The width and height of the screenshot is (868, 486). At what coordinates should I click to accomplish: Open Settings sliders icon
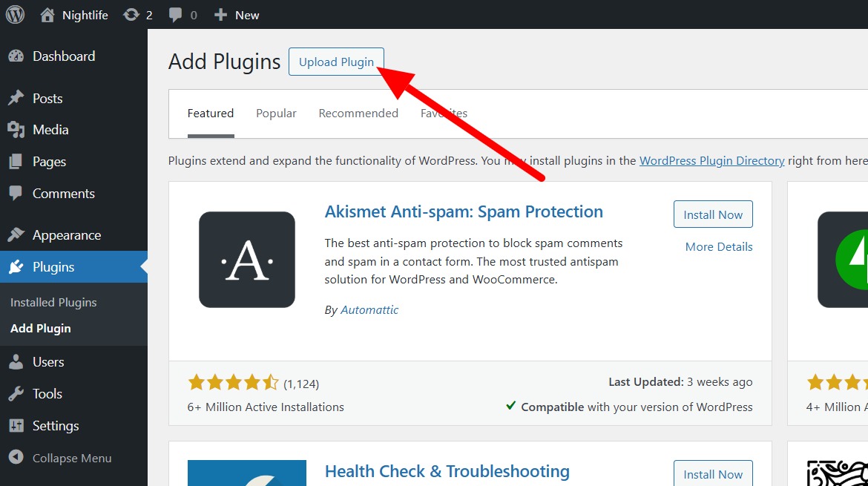16,426
